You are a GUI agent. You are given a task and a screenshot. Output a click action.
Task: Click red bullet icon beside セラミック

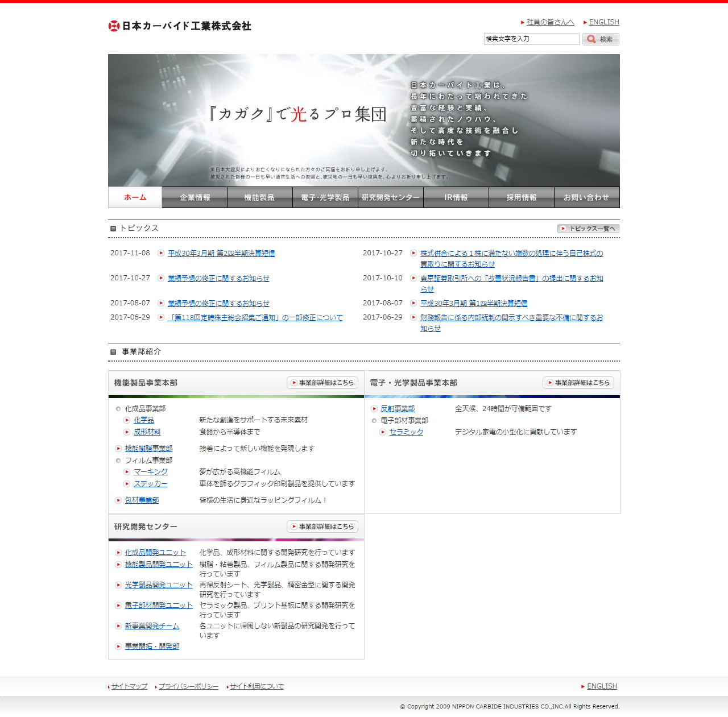click(x=383, y=432)
